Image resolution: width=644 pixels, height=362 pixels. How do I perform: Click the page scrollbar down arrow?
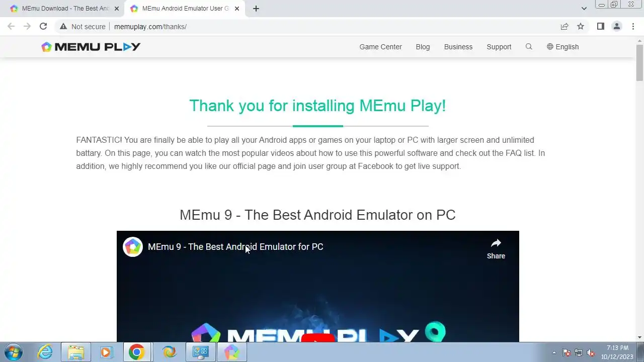[x=639, y=337]
